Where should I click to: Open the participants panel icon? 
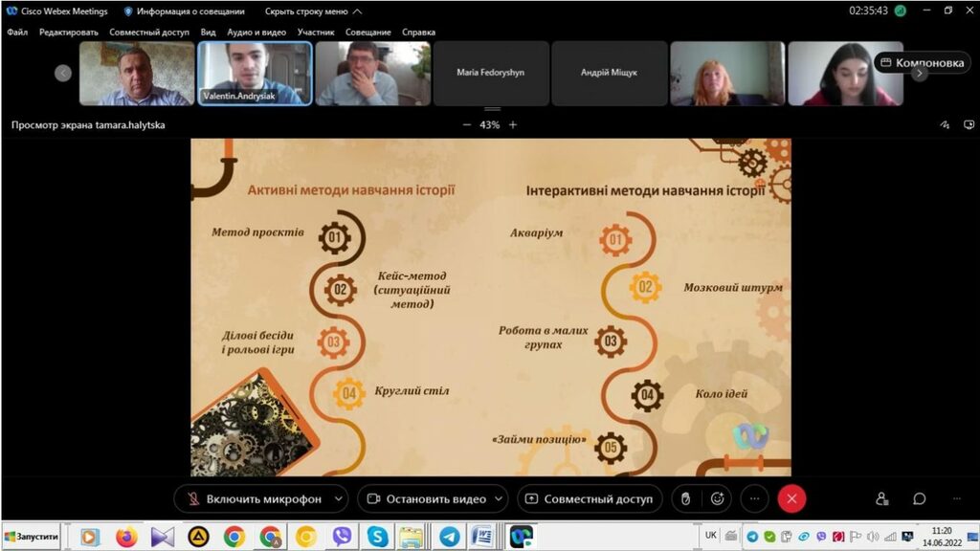881,498
